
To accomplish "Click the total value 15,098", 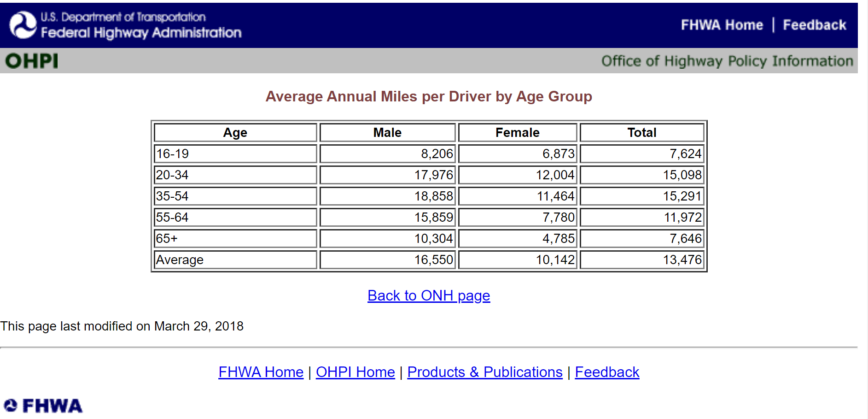I will 682,175.
